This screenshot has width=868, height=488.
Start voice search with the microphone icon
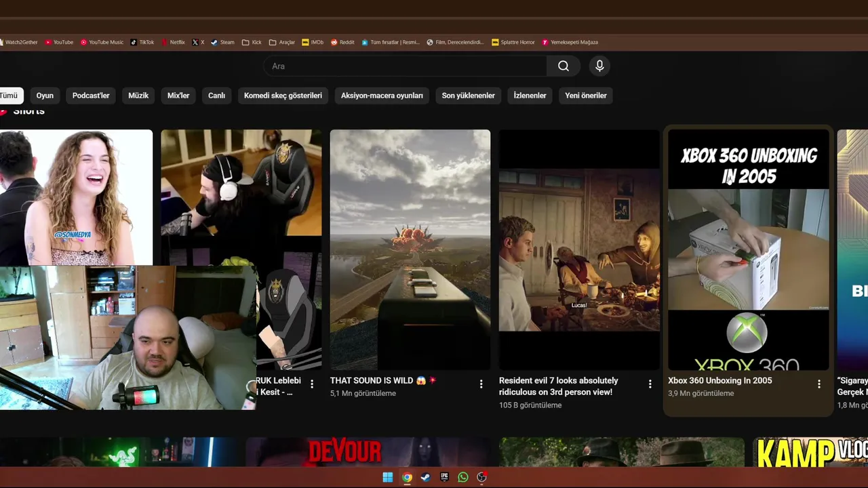(x=599, y=66)
